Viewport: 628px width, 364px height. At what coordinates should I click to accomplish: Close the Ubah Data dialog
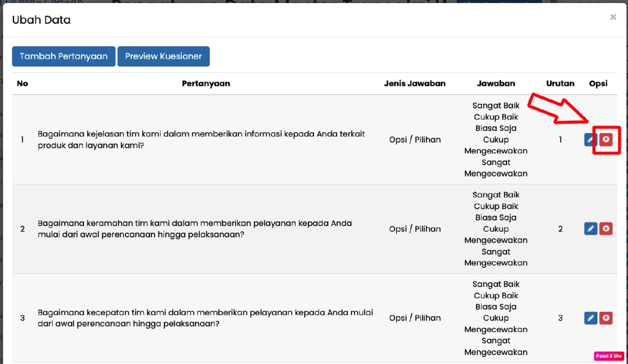(x=613, y=17)
